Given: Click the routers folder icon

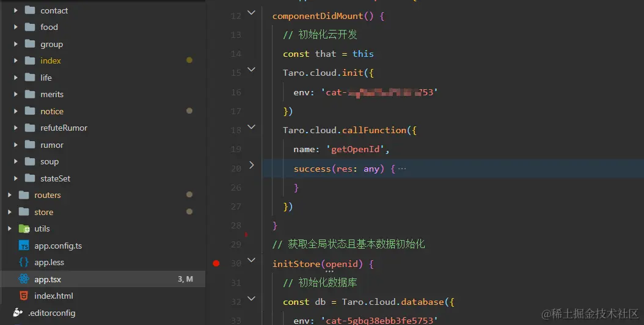Looking at the screenshot, I should 24,195.
